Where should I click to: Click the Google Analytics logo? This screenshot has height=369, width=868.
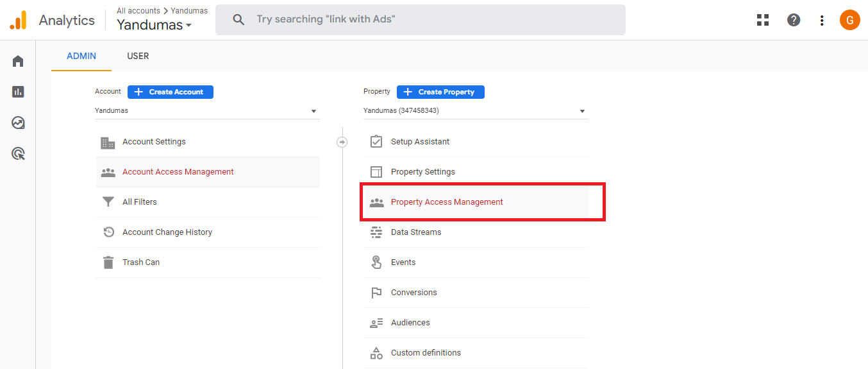[x=18, y=20]
